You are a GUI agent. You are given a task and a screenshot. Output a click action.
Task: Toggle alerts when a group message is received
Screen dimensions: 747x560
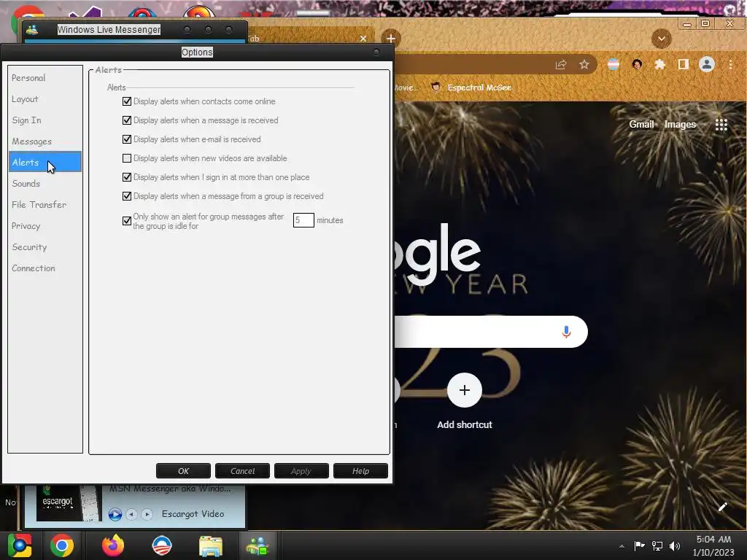click(127, 196)
